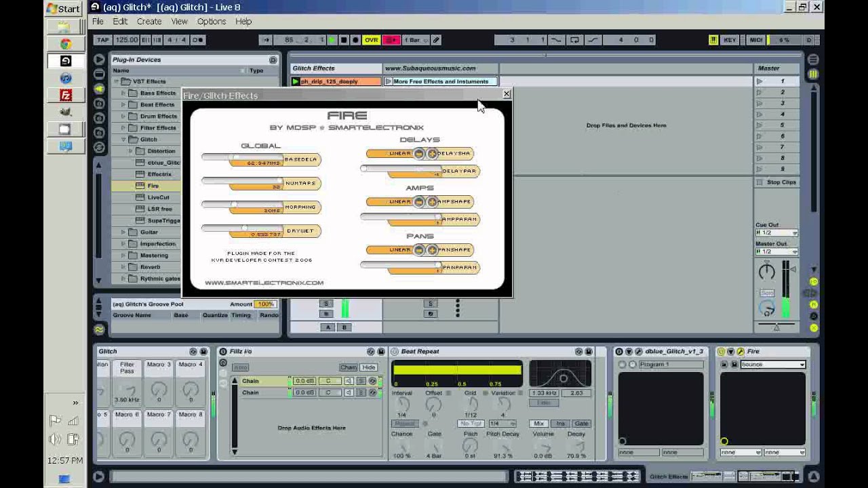
Task: Launch the ph_drip_125_deeply clip
Action: pos(296,81)
